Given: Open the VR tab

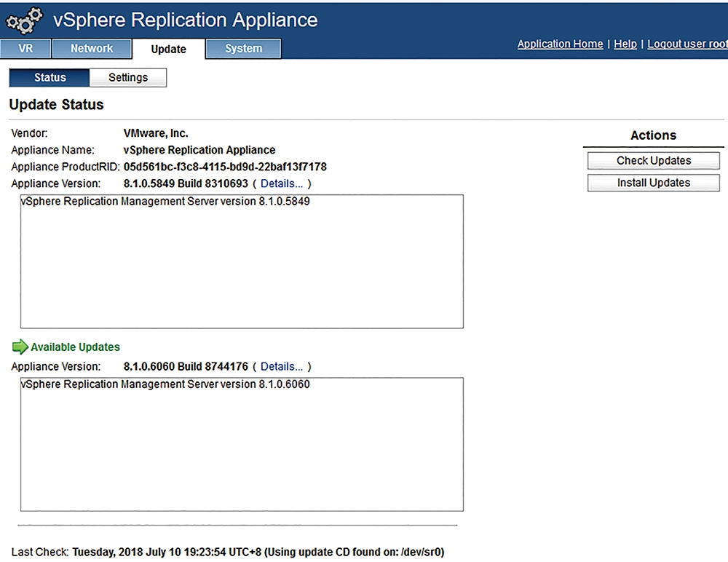Looking at the screenshot, I should [25, 48].
